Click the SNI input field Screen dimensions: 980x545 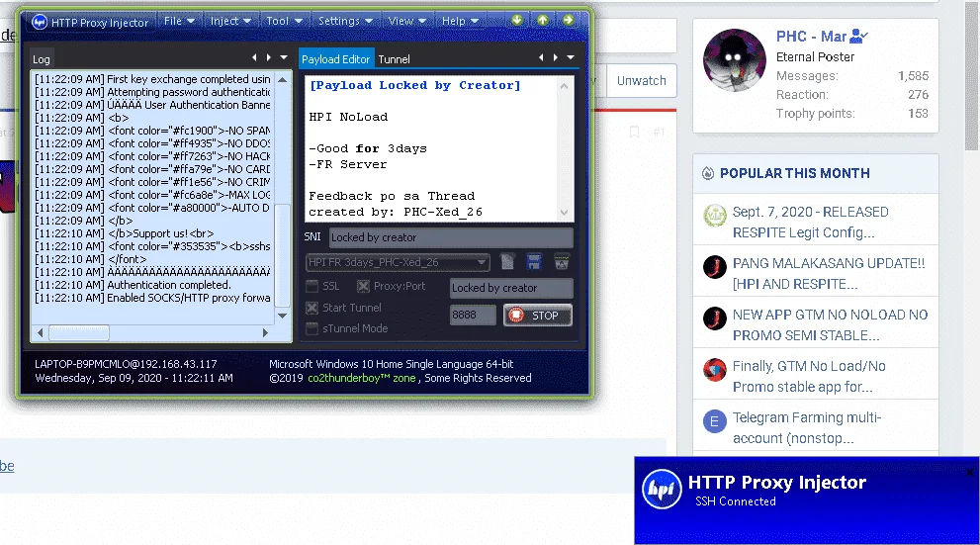(x=451, y=237)
